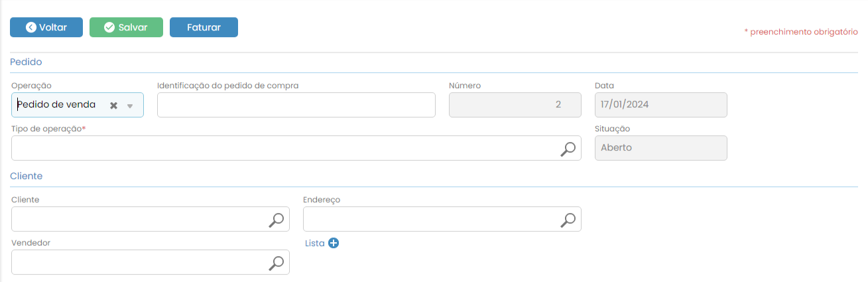Click inside the Tipo de operação input
The width and height of the screenshot is (868, 282).
(x=279, y=148)
